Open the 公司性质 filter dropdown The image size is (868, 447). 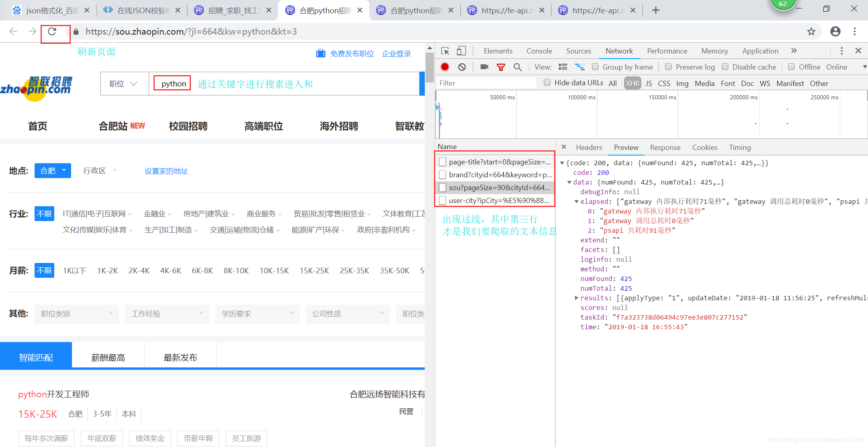click(348, 314)
